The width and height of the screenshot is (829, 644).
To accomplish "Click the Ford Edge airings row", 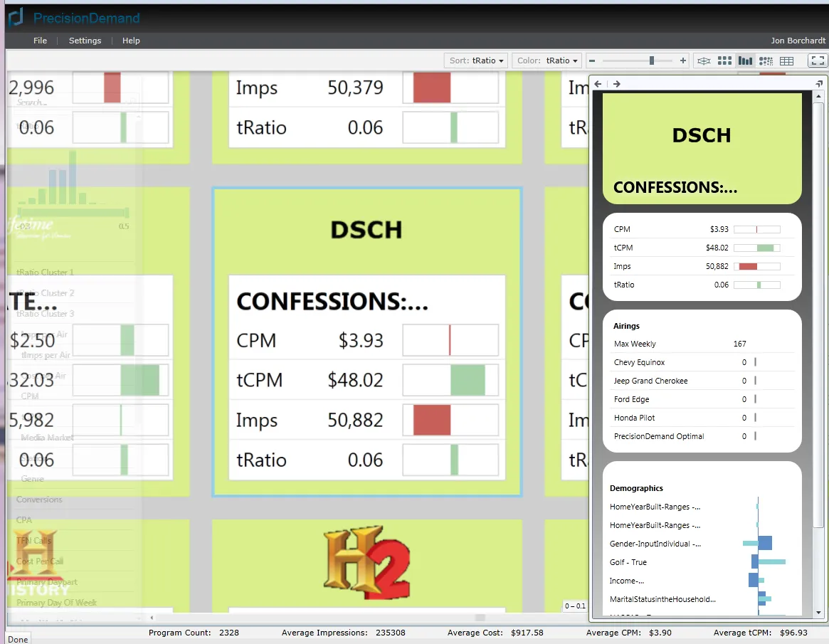I will (x=703, y=399).
